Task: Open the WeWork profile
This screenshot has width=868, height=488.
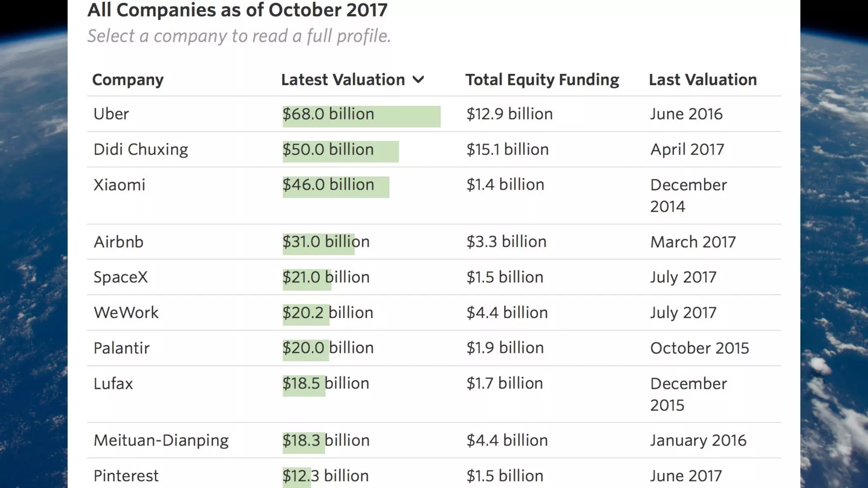Action: pos(126,313)
